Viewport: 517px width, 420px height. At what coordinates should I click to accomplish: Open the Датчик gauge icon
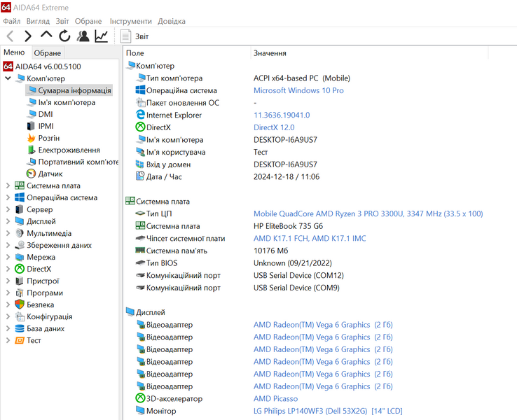(31, 174)
